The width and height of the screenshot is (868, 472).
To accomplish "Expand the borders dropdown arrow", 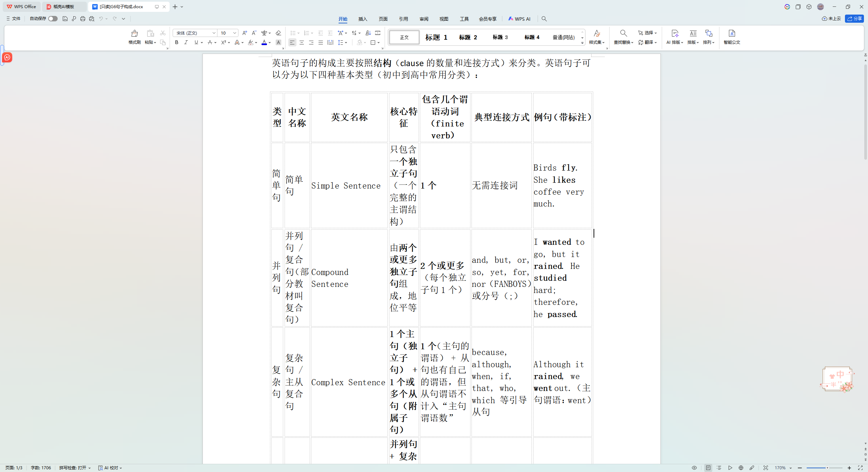I will pyautogui.click(x=379, y=43).
